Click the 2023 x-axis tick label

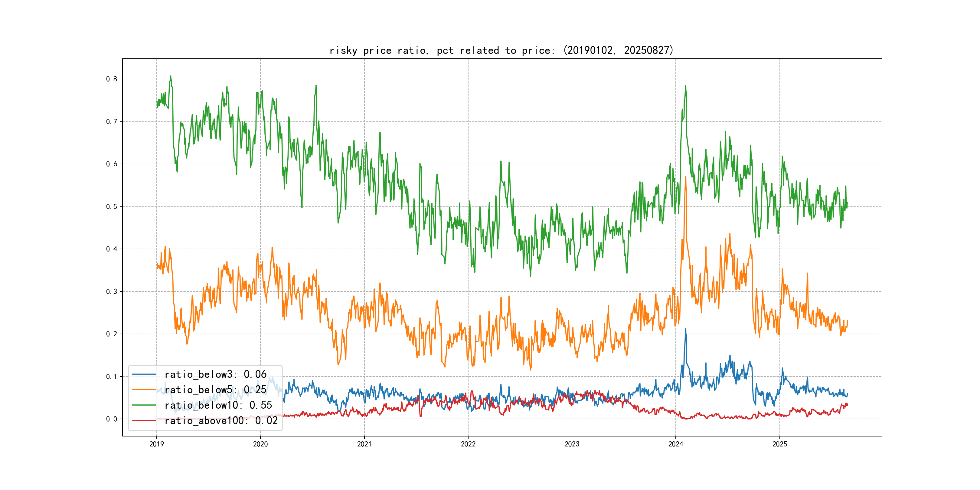[x=572, y=444]
